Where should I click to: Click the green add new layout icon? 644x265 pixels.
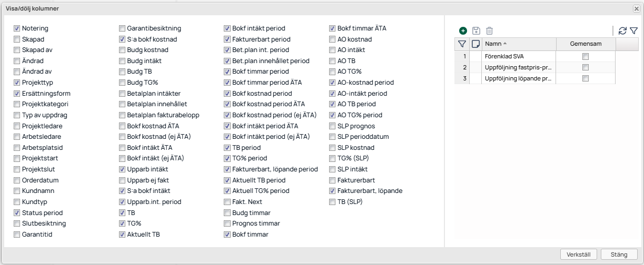click(463, 31)
